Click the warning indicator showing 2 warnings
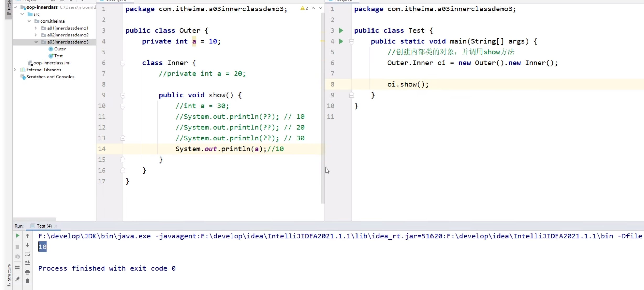The width and height of the screenshot is (644, 290). coord(305,8)
